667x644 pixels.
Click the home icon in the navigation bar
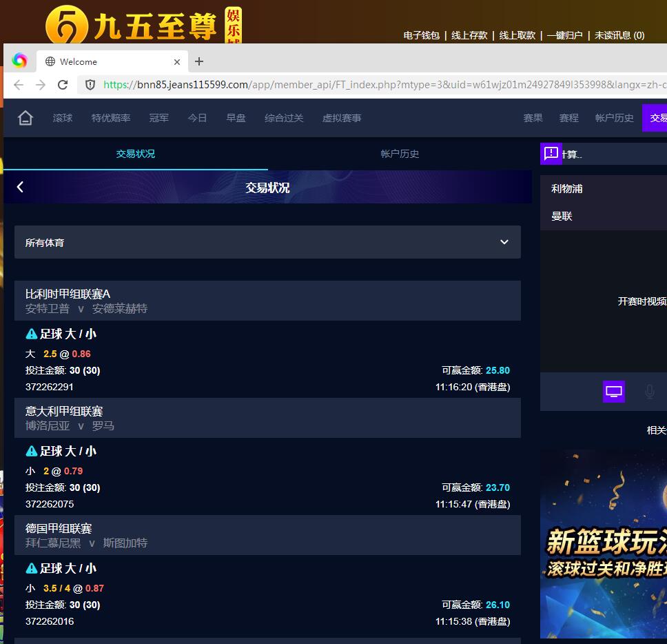click(25, 118)
